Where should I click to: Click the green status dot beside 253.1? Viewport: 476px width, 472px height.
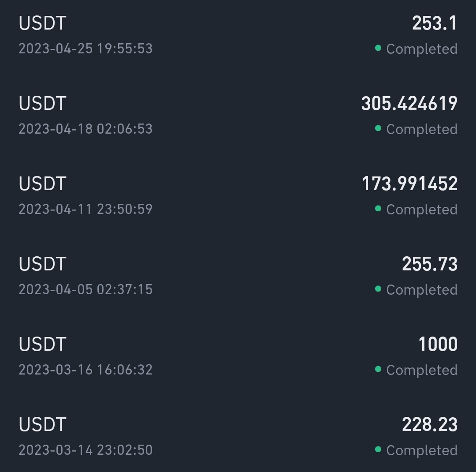coord(378,48)
